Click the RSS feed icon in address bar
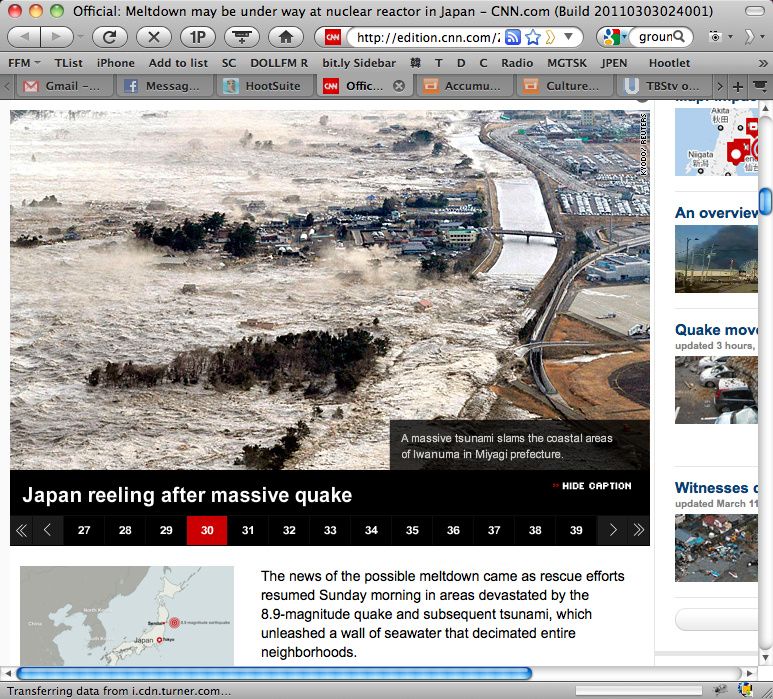 click(513, 37)
